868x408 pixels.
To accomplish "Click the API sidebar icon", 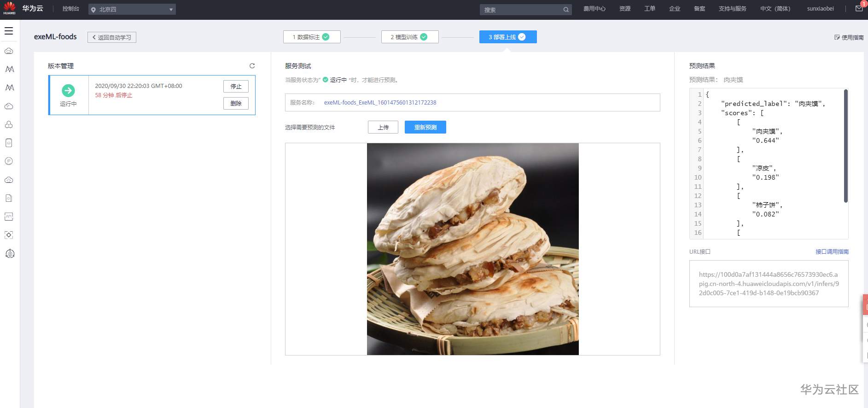I will click(x=9, y=216).
